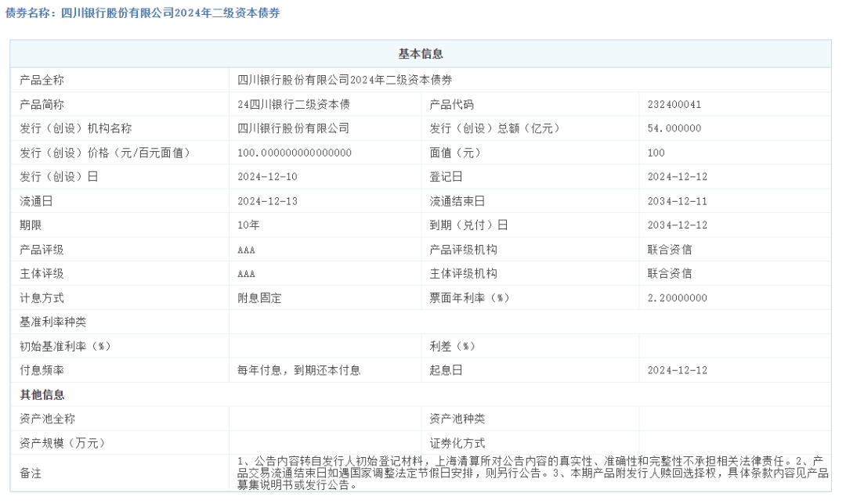
Task: Select the value 附息固定
Action: 259,298
